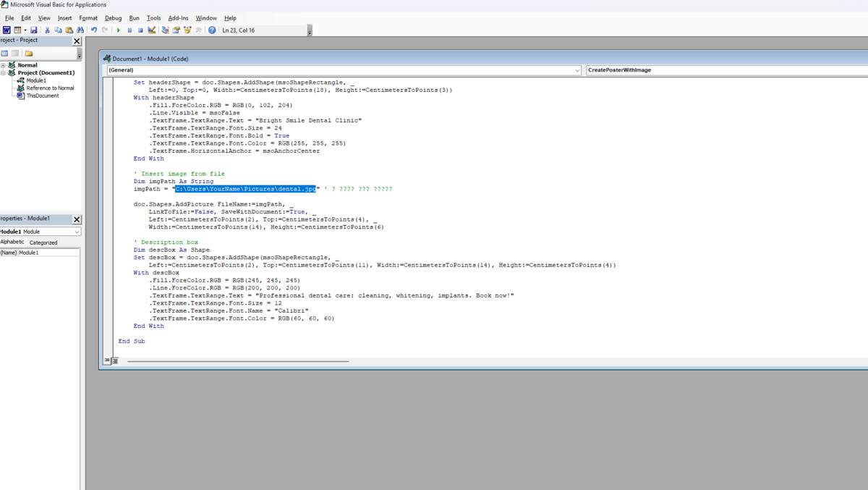Open the Object Browser from the toolbar
This screenshot has width=868, height=490.
tap(187, 30)
